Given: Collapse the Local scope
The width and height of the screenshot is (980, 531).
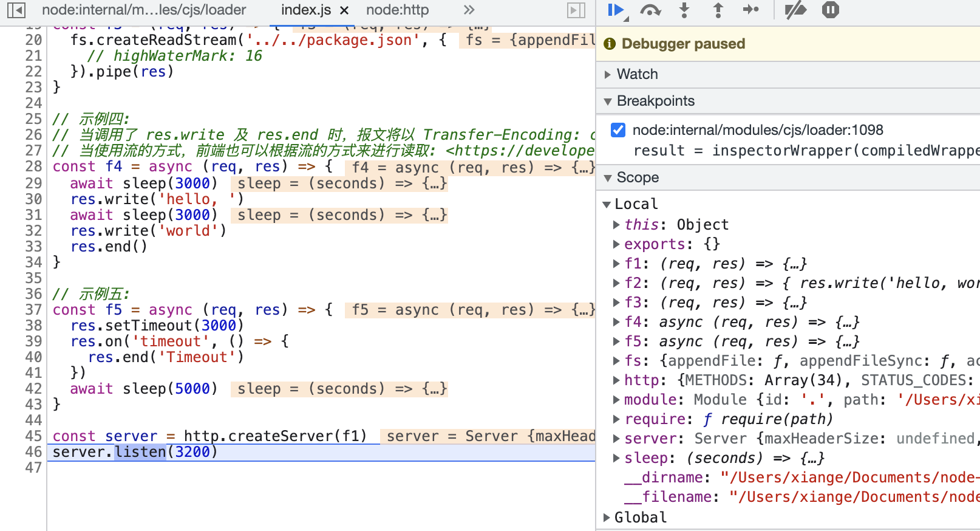Looking at the screenshot, I should 607,204.
